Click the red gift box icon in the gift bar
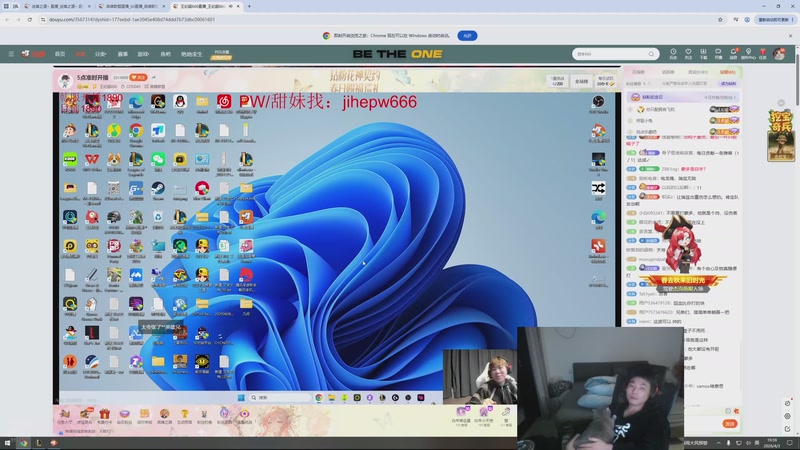 (105, 415)
